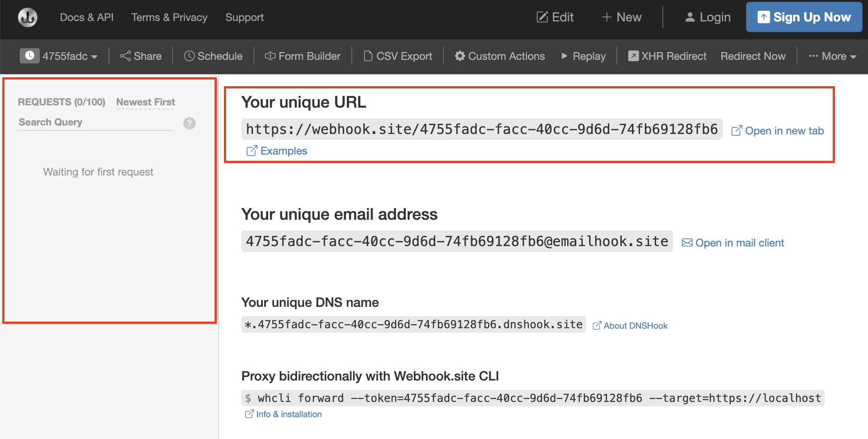Create a New URL with plus button
The height and width of the screenshot is (439, 868).
(621, 17)
